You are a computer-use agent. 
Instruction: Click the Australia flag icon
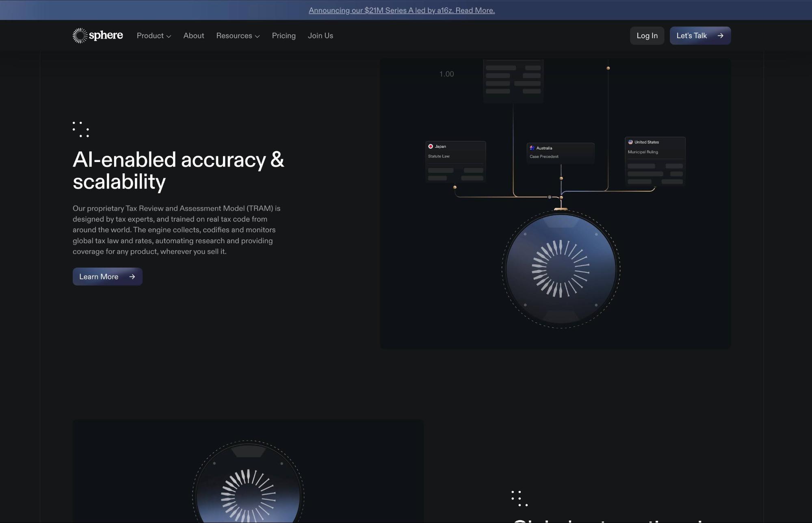(x=532, y=148)
